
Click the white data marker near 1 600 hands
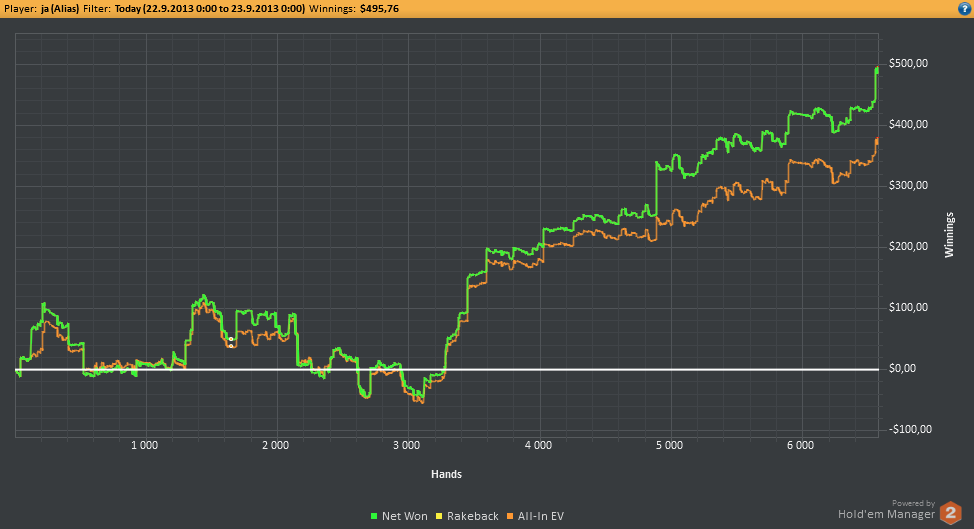tap(231, 340)
